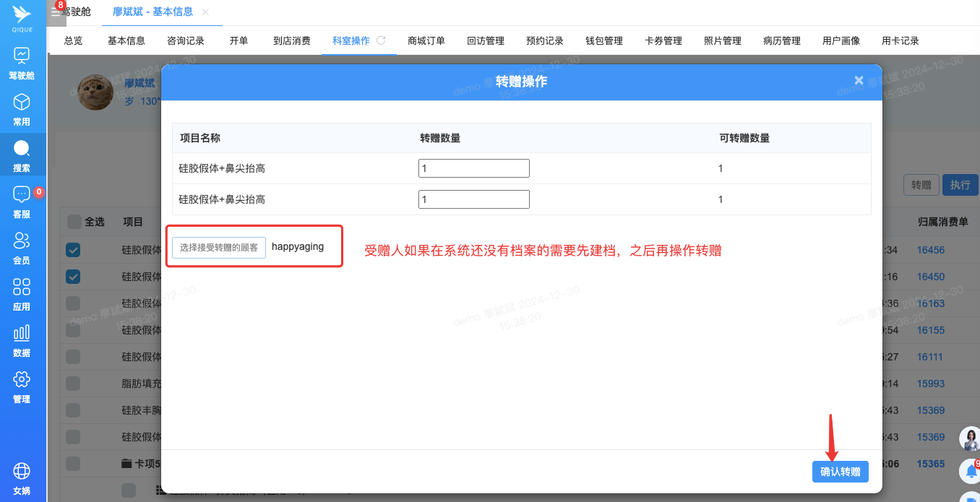Click the 执行 execute button
980x502 pixels.
click(x=960, y=185)
